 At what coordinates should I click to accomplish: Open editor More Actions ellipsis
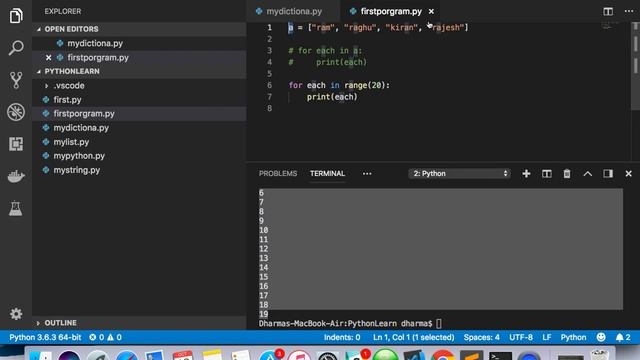[629, 11]
